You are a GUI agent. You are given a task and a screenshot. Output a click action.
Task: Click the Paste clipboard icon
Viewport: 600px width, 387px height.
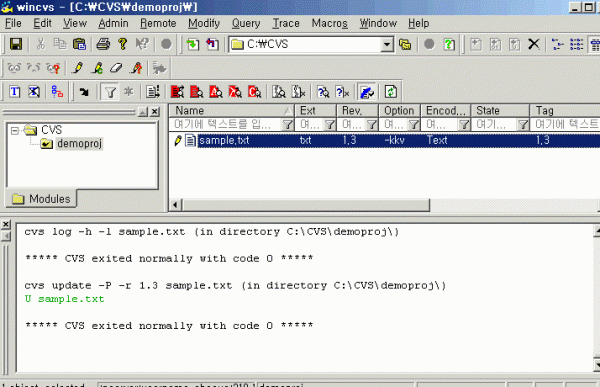[79, 44]
